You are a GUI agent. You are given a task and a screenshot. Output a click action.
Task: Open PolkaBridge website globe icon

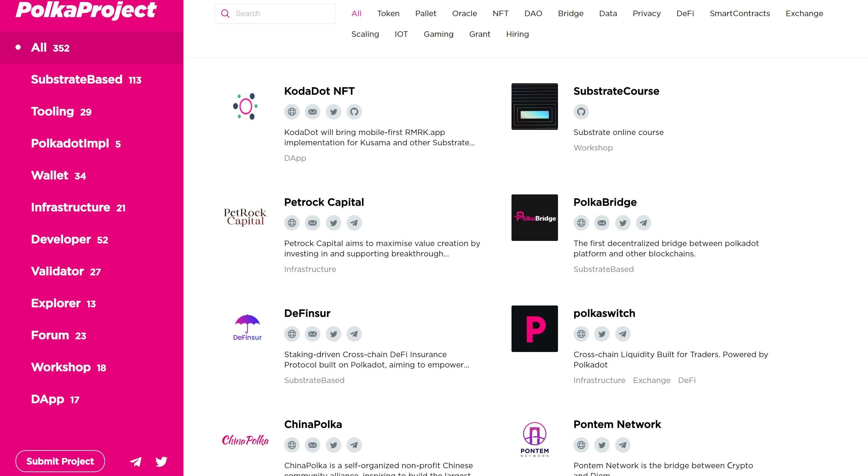pos(581,223)
